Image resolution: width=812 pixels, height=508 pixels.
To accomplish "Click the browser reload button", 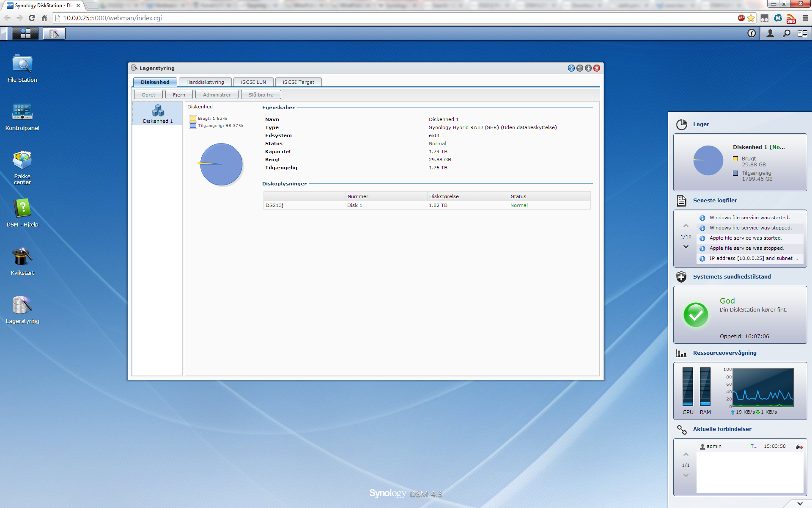I will [x=32, y=18].
